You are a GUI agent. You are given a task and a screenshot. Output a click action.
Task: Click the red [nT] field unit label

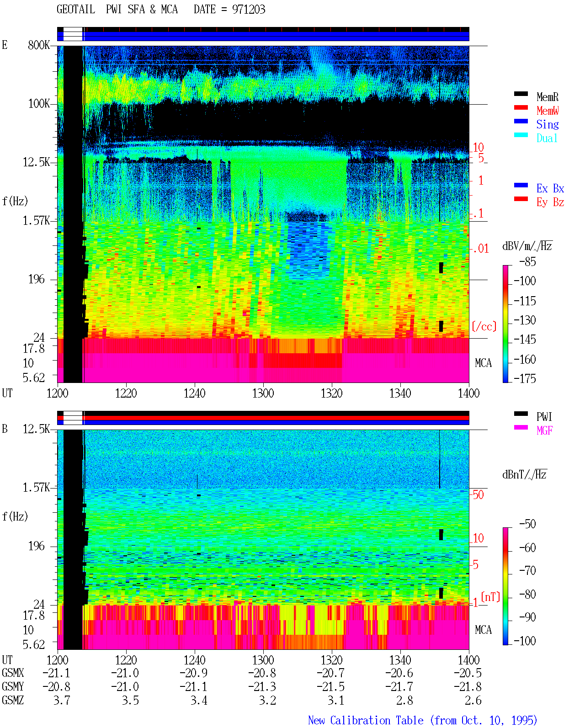(x=490, y=597)
